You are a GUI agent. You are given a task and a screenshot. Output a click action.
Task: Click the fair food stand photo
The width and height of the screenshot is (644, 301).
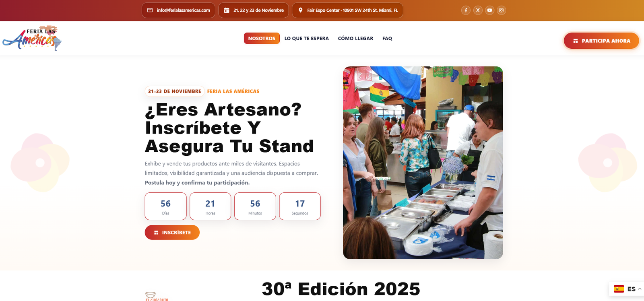pos(423,163)
